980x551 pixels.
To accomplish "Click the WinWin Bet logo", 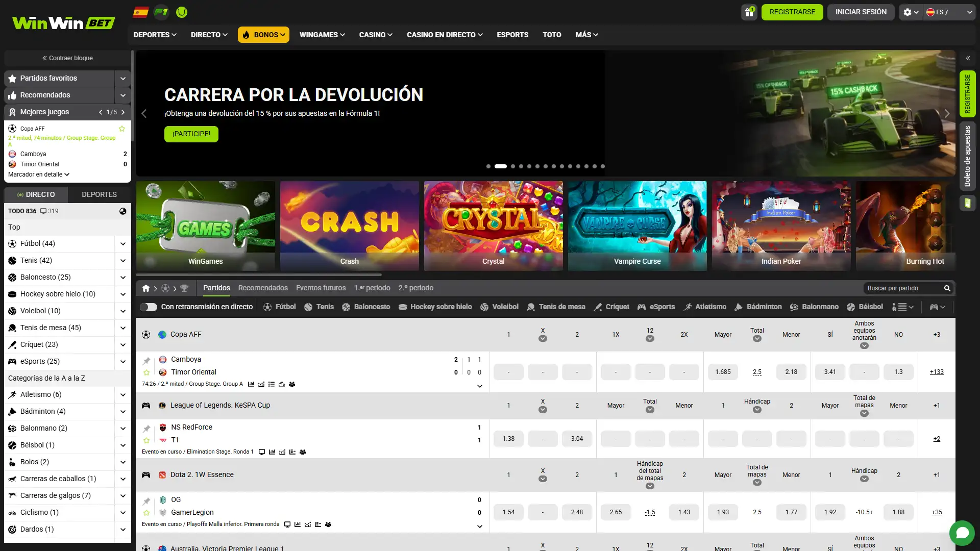I will click(x=63, y=23).
